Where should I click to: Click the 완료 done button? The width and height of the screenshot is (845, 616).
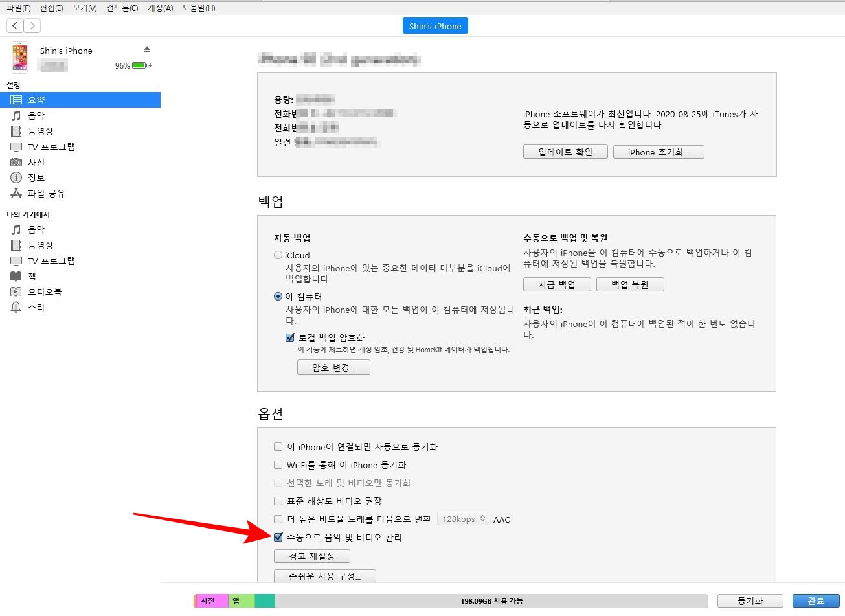tap(815, 600)
